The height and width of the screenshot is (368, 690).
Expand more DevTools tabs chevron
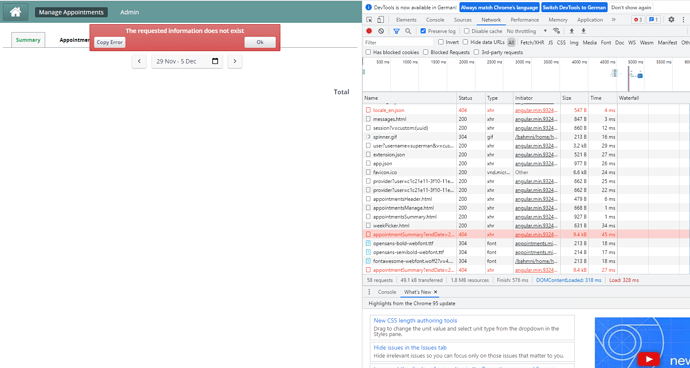614,20
